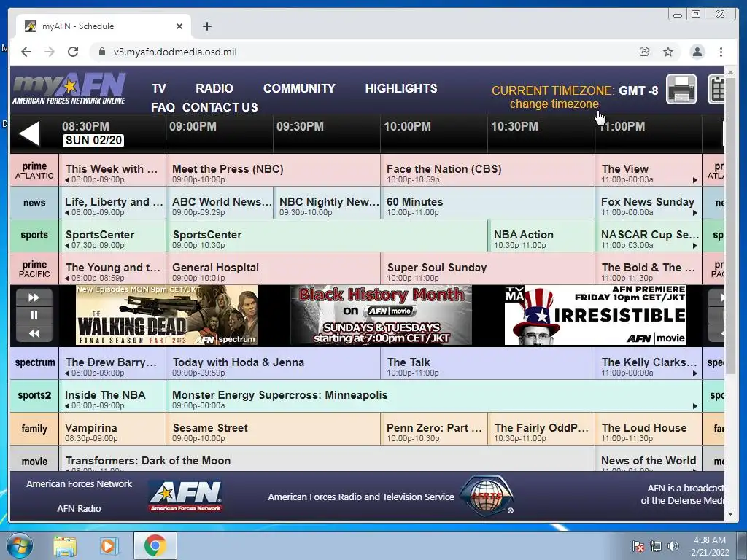Open a new browser tab
This screenshot has height=560, width=747.
point(206,26)
